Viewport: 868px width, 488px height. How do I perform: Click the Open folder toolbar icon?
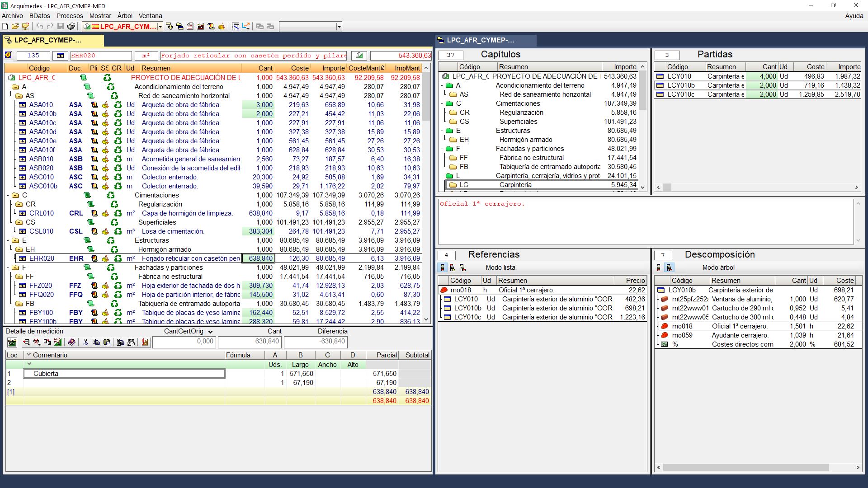pyautogui.click(x=15, y=27)
